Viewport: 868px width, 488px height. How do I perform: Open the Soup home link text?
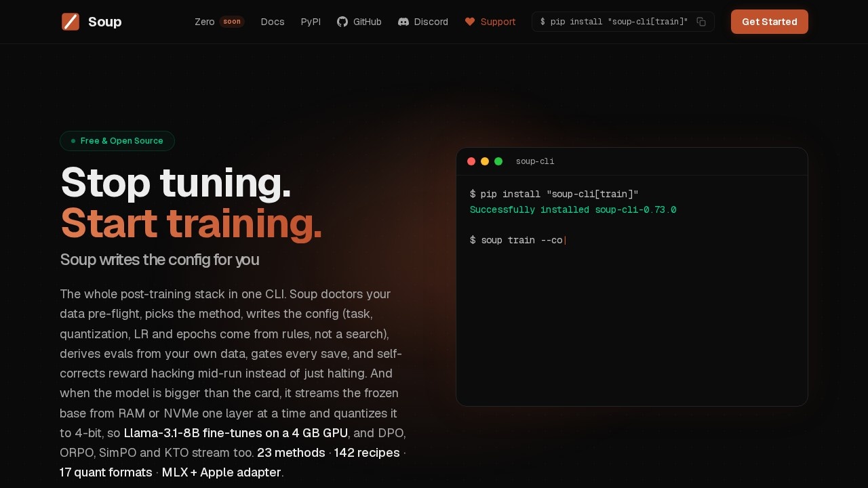click(104, 22)
